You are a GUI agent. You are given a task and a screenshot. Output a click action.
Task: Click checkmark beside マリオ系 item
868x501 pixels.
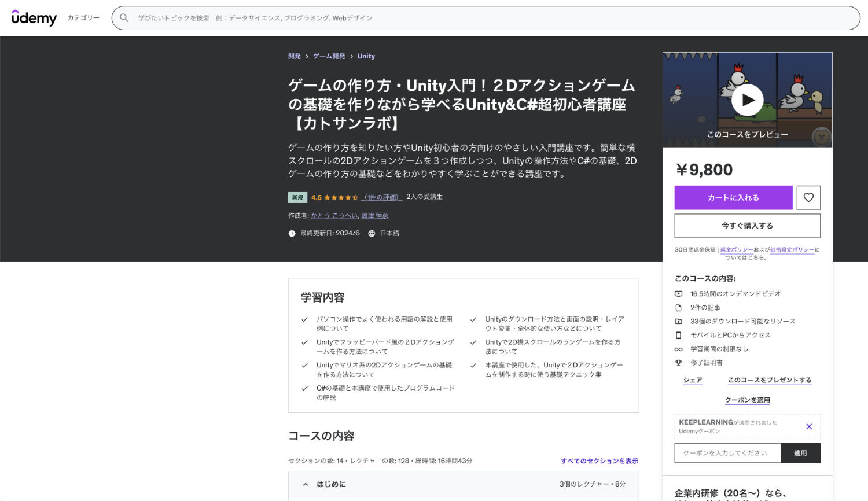pyautogui.click(x=304, y=366)
